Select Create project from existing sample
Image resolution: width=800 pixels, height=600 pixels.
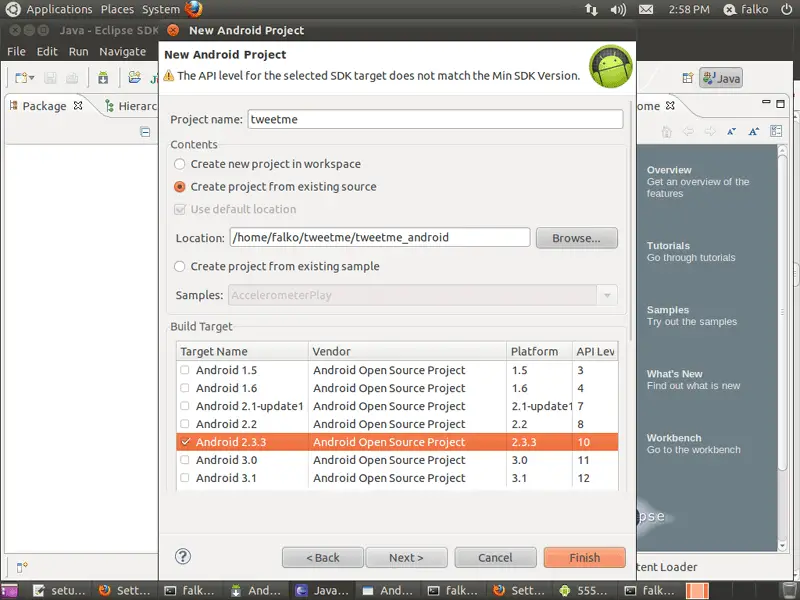(180, 266)
